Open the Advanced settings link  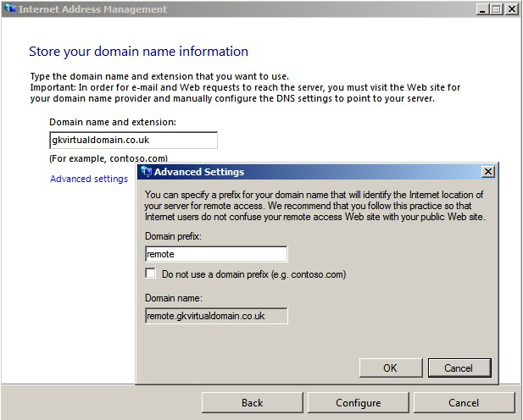pos(89,179)
